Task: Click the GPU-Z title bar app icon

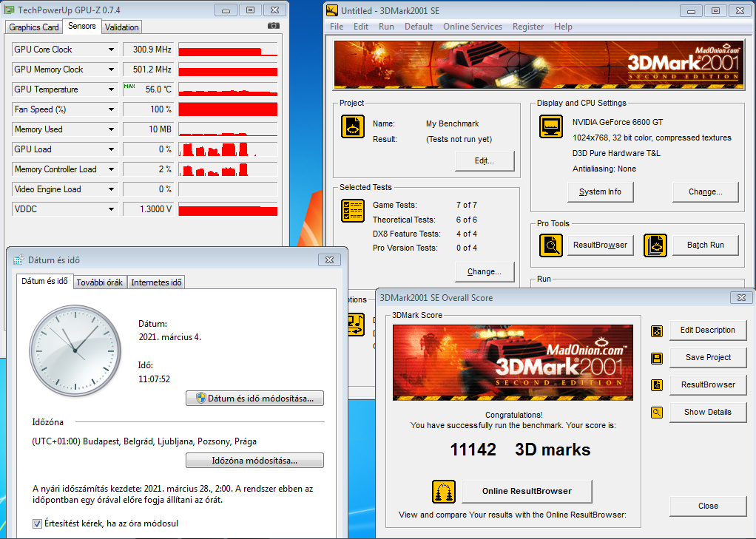Action: click(x=10, y=10)
